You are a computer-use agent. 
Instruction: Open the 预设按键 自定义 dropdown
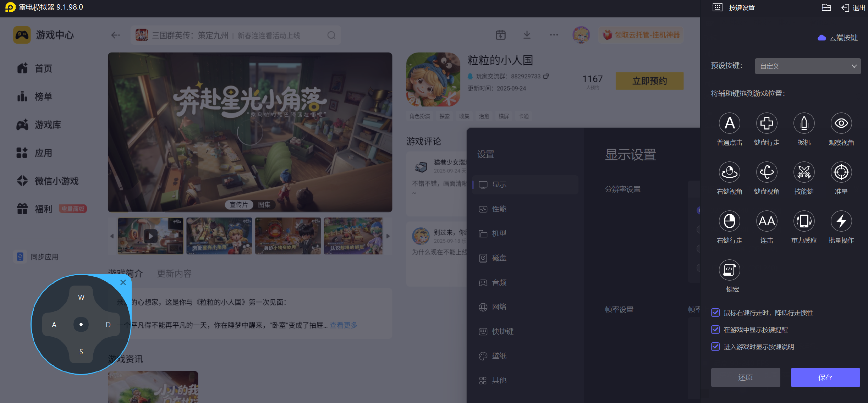pos(807,66)
